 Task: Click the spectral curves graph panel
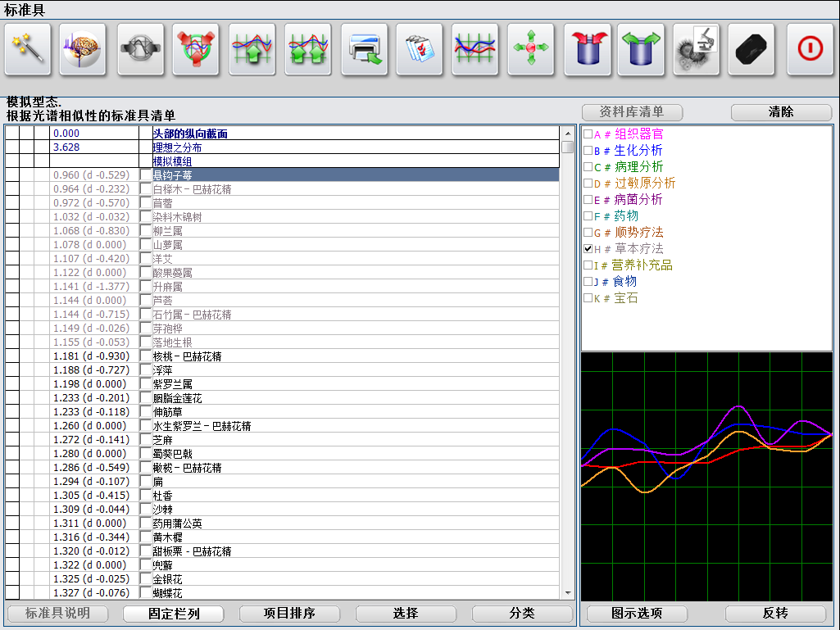pyautogui.click(x=706, y=477)
